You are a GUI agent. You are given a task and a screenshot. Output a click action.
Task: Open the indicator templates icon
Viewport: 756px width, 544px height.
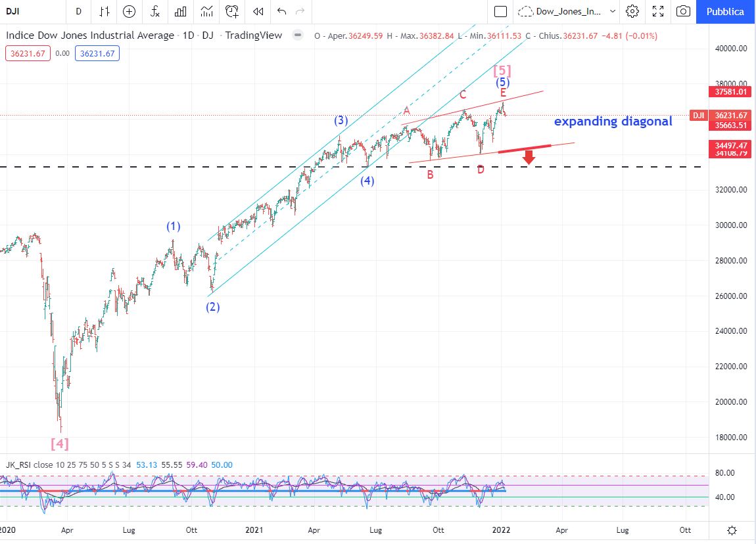tap(206, 11)
